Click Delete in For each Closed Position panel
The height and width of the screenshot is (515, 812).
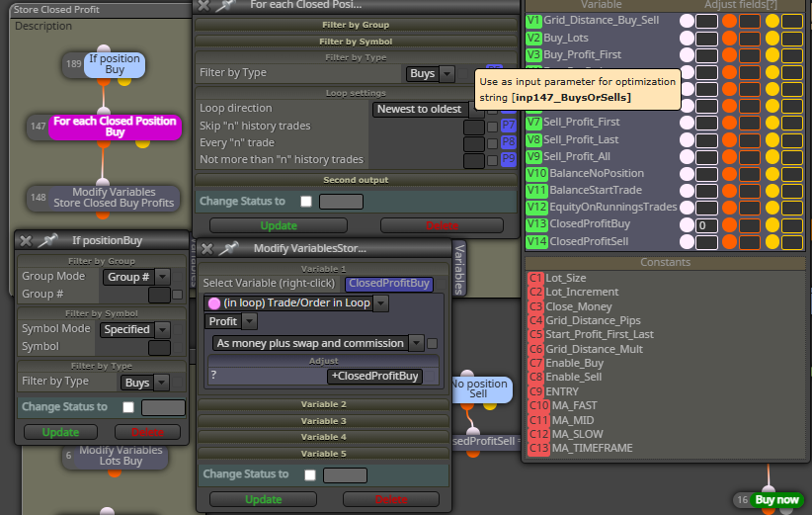click(x=442, y=226)
